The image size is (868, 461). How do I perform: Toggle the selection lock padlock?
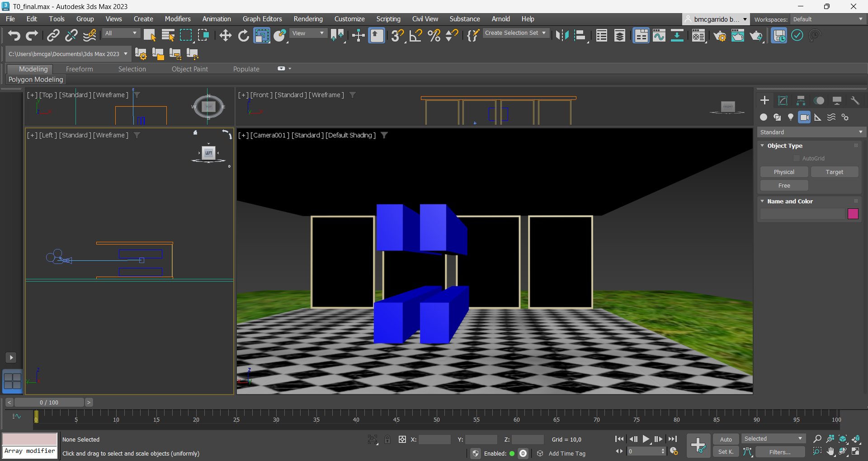[387, 439]
